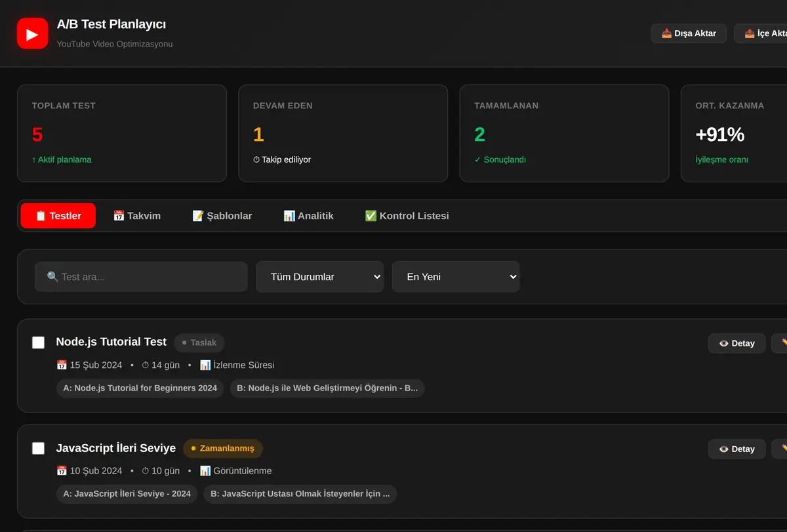The height and width of the screenshot is (532, 787).
Task: Click the Aktif planlama label
Action: [62, 159]
